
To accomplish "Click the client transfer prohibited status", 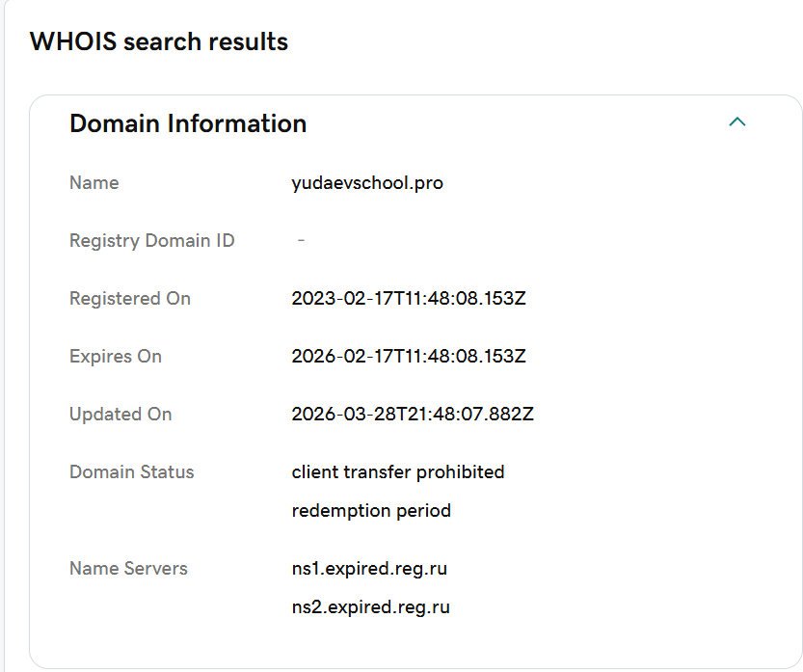I will pos(398,472).
